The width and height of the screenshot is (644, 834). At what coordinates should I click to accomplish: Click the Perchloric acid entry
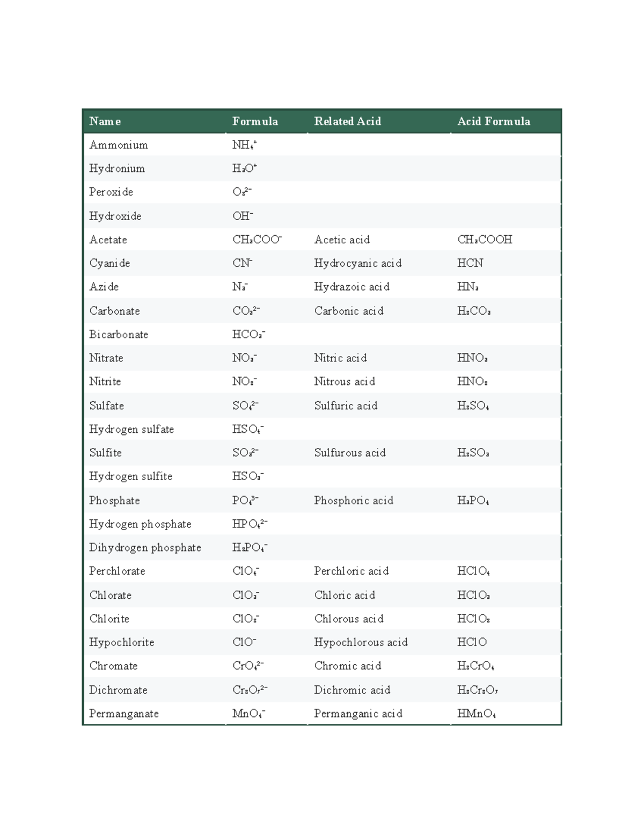[352, 571]
